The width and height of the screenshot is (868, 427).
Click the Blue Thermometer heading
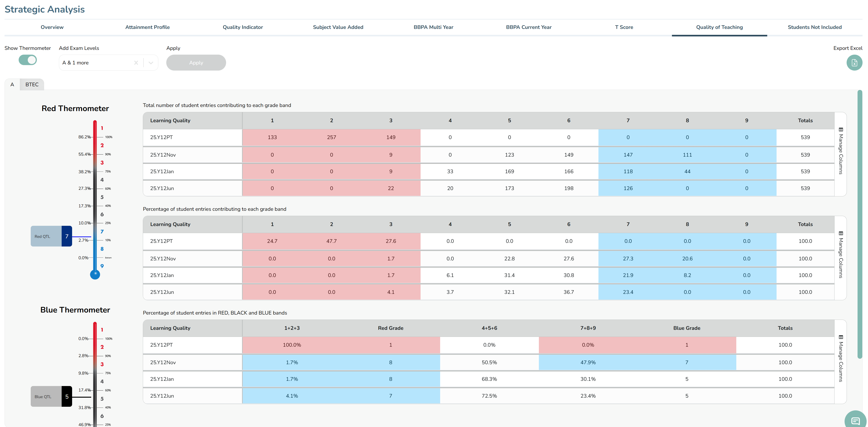coord(75,310)
